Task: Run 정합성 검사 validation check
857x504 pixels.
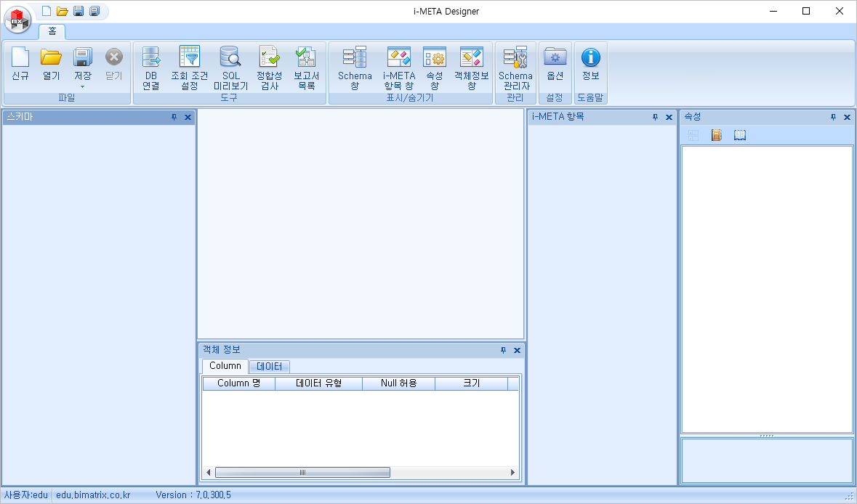Action: point(270,68)
